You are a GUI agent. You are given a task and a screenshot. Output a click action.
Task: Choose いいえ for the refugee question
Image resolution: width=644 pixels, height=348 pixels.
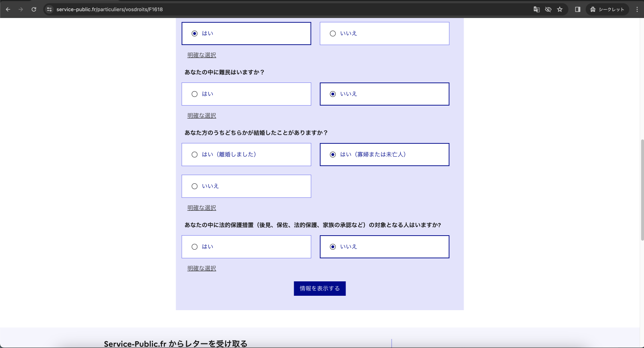(x=384, y=94)
